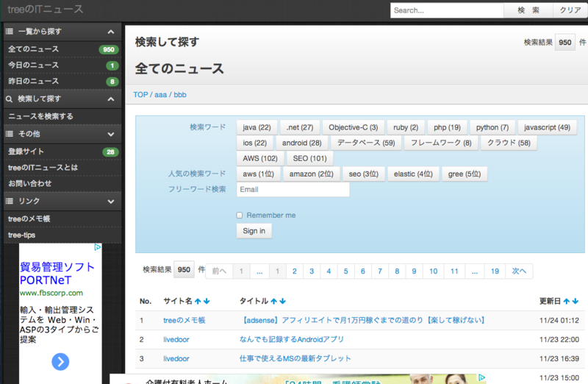588x384 pixels.
Task: Expand the その他 section chevron
Action: click(x=111, y=134)
